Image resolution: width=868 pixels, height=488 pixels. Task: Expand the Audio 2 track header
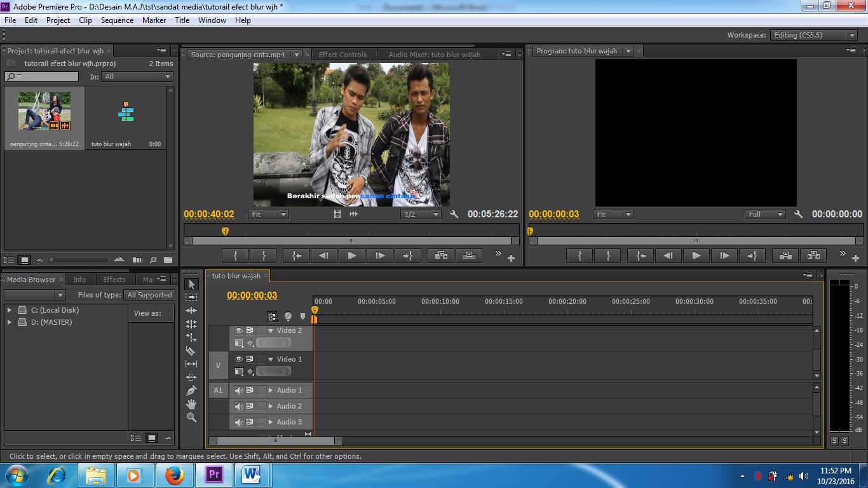[x=269, y=406]
